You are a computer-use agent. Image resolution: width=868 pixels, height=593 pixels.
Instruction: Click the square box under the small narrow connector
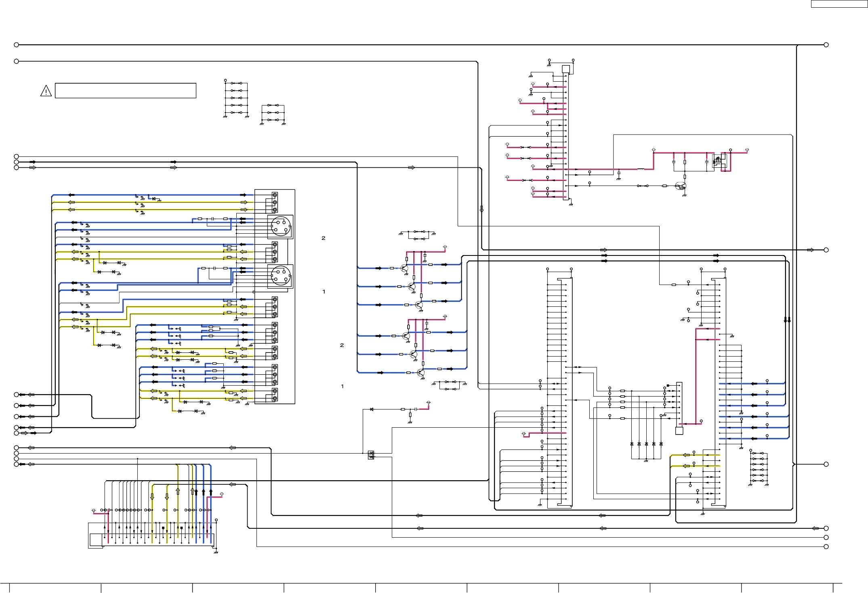tap(679, 431)
